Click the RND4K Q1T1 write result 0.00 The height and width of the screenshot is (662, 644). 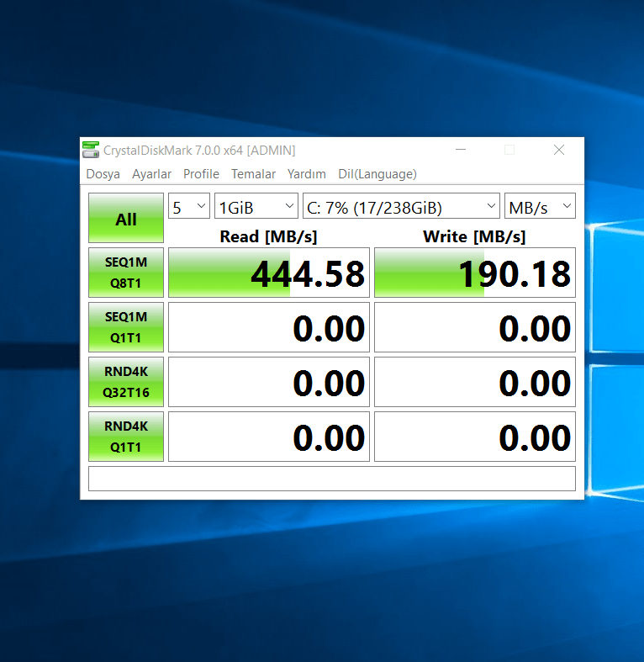[475, 437]
